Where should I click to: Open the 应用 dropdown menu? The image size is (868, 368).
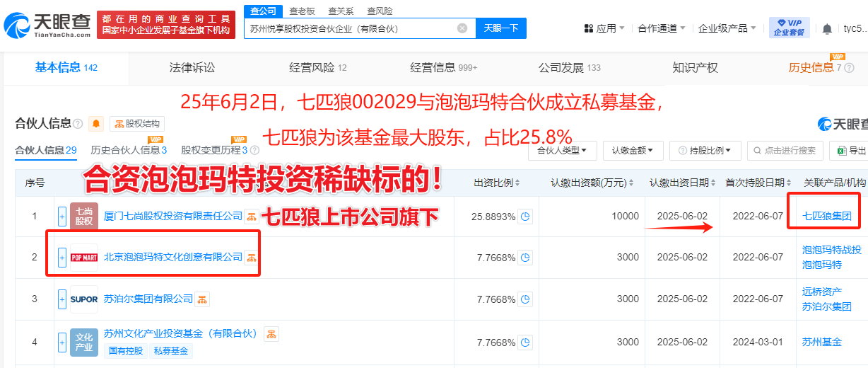pyautogui.click(x=604, y=29)
